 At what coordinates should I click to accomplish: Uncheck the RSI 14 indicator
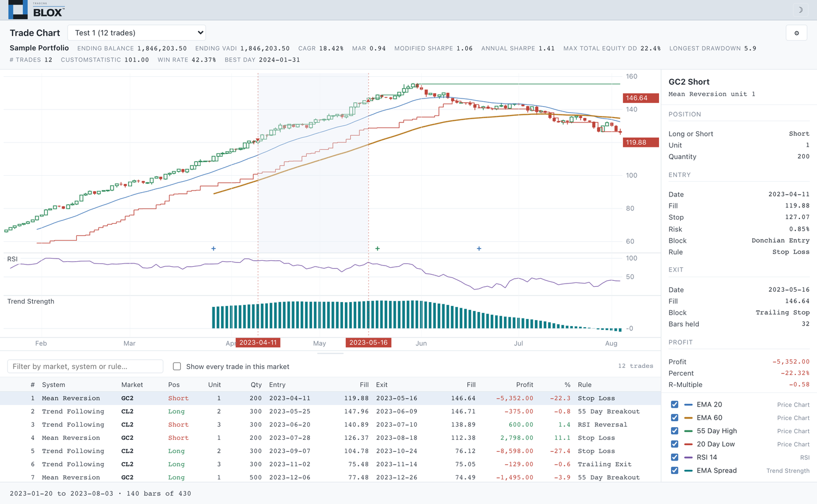[x=674, y=457]
